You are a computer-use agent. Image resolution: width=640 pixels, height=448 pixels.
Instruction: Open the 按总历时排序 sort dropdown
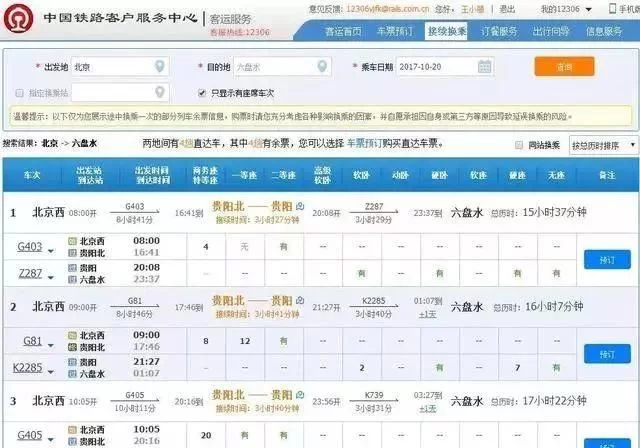(x=604, y=145)
